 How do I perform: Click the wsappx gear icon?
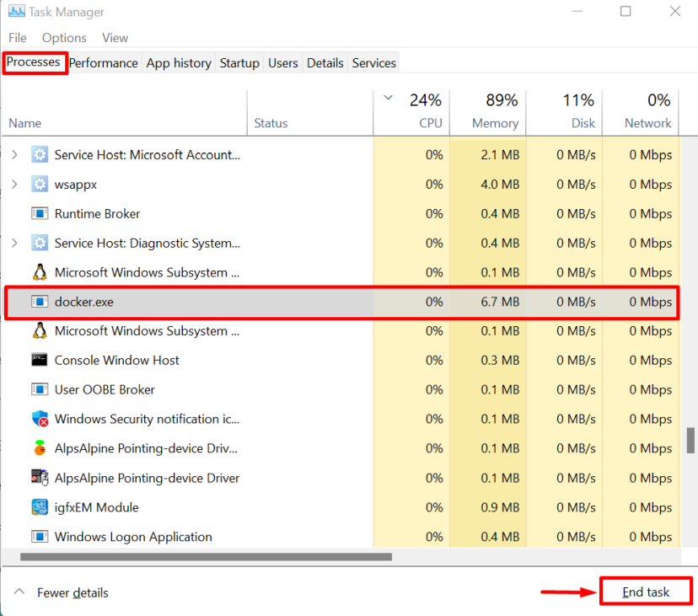tap(40, 185)
